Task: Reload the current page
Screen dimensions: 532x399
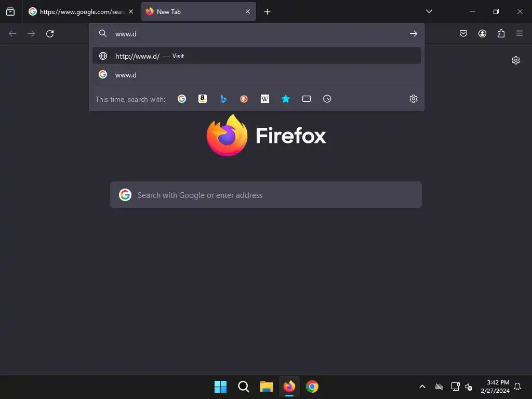Action: coord(50,34)
